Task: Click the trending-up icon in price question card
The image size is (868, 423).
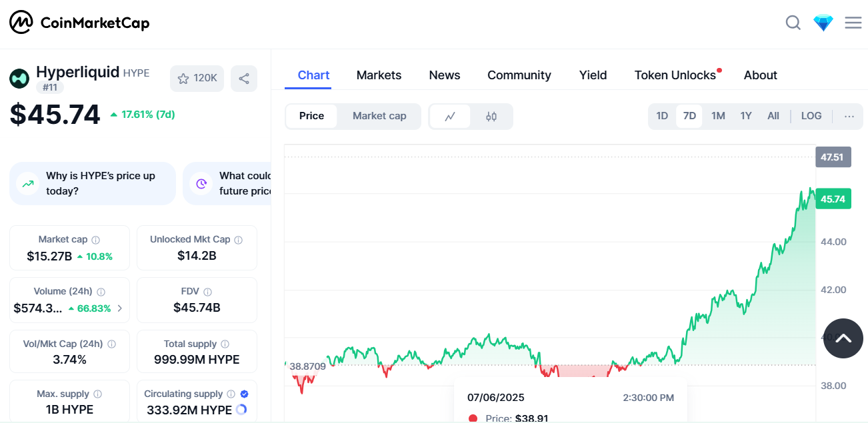Action: (27, 184)
